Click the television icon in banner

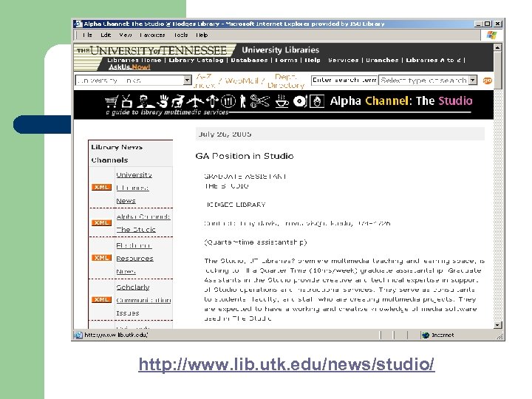tap(126, 101)
